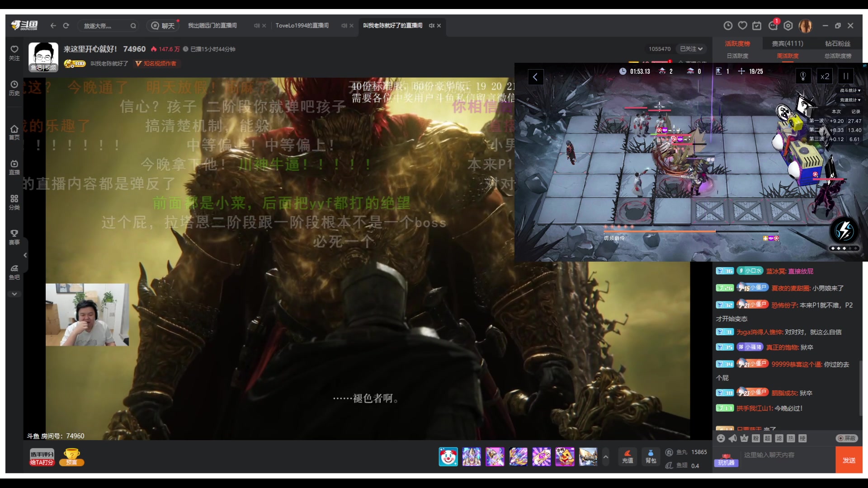Click the chat input field
This screenshot has width=868, height=488.
click(x=788, y=455)
